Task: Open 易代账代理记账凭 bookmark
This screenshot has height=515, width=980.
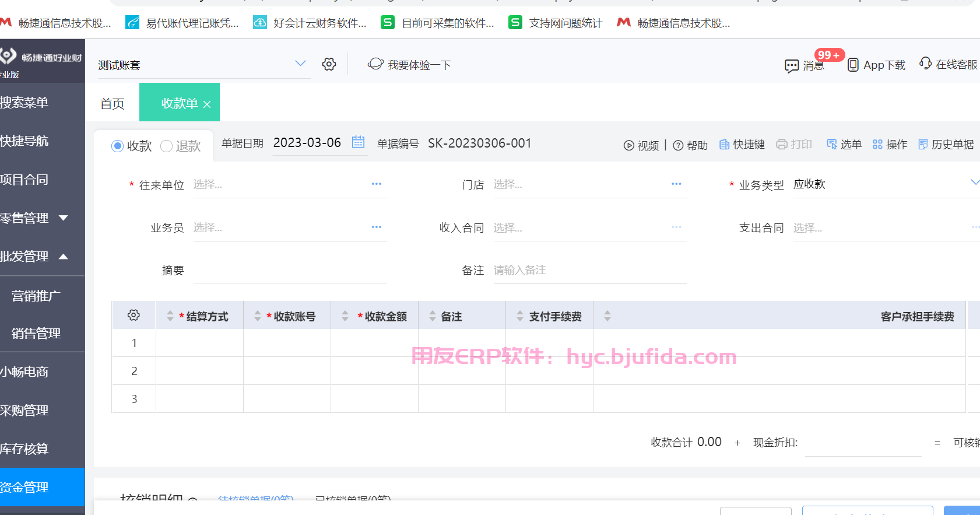Action: click(182, 23)
